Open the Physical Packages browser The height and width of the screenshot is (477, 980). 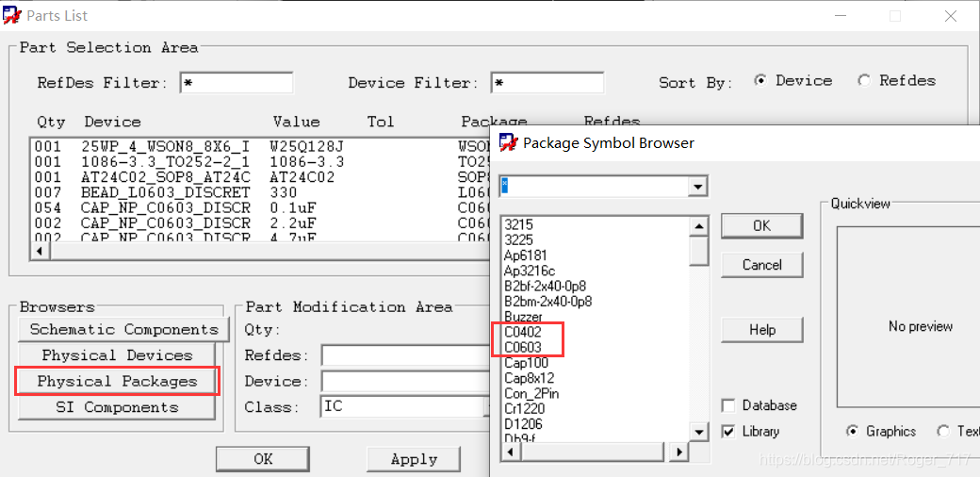[118, 381]
